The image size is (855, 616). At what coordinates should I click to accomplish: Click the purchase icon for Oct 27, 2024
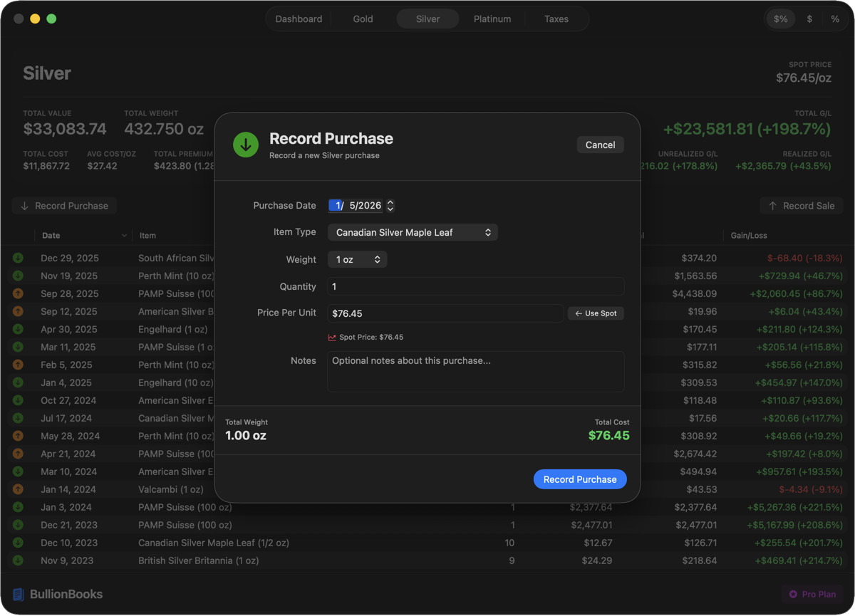(18, 400)
